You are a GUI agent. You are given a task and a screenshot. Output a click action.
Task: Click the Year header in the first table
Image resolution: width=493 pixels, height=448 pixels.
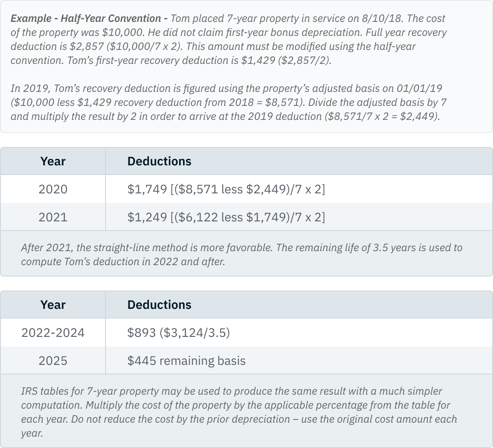pos(53,161)
